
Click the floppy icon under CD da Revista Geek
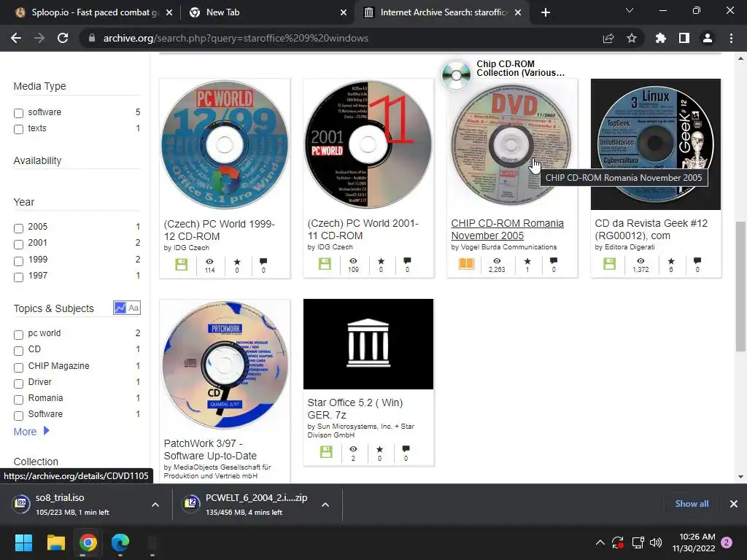pyautogui.click(x=610, y=263)
